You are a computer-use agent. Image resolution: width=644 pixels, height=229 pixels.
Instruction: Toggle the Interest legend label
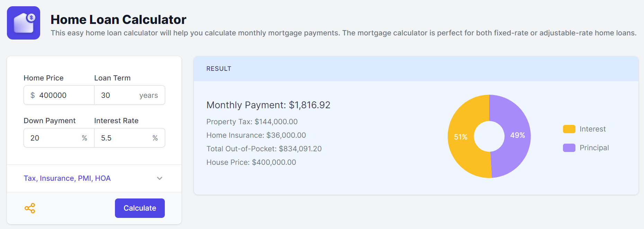[592, 129]
